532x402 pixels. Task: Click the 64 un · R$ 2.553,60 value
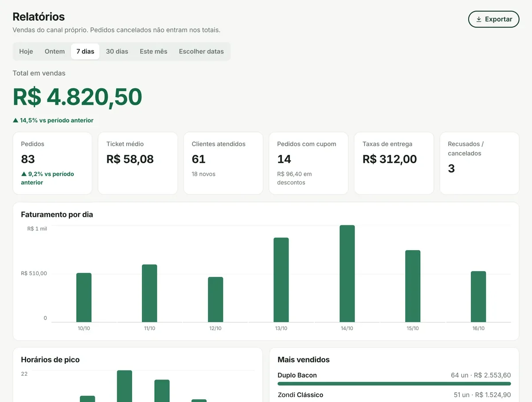click(x=481, y=375)
